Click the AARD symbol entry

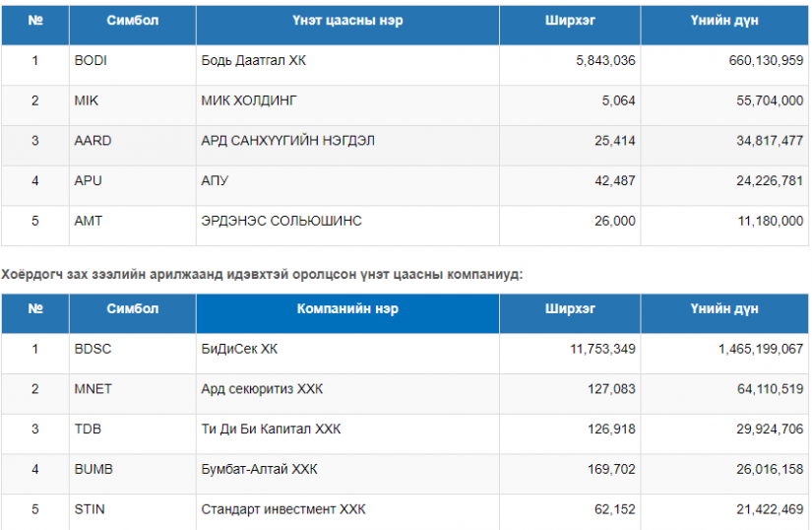[x=93, y=141]
